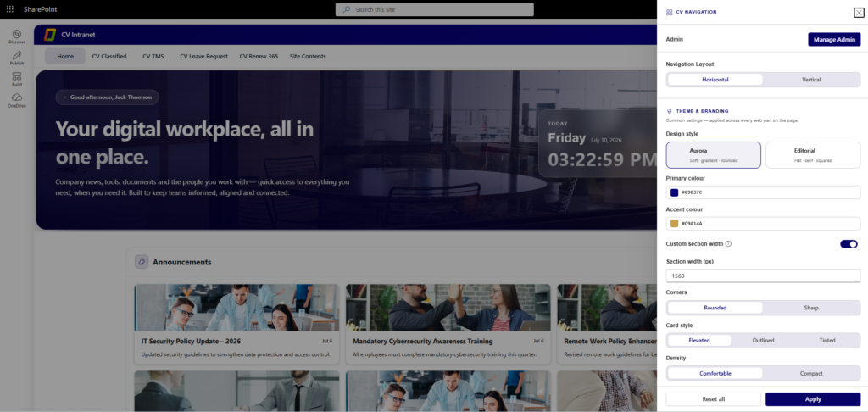Click the IT Security Policy Update card image
The height and width of the screenshot is (412, 868).
pos(237,308)
